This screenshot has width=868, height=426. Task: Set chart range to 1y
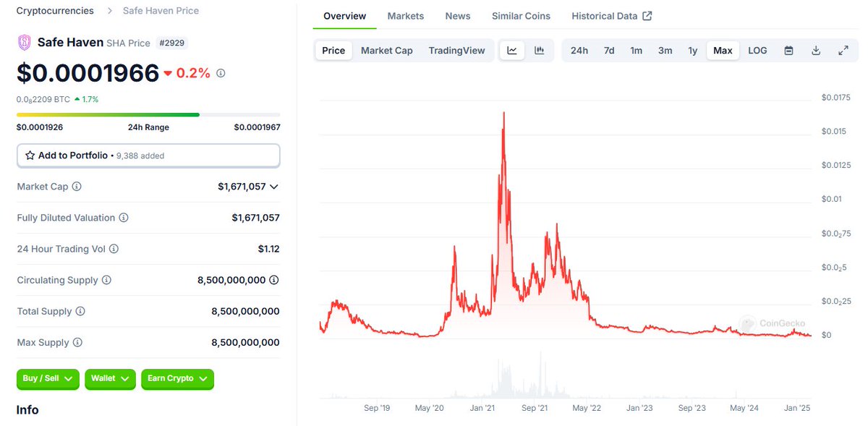click(693, 50)
